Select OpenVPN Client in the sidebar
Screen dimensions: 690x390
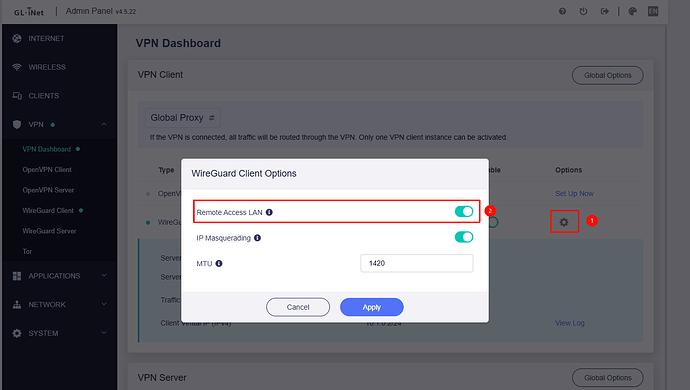pos(47,169)
